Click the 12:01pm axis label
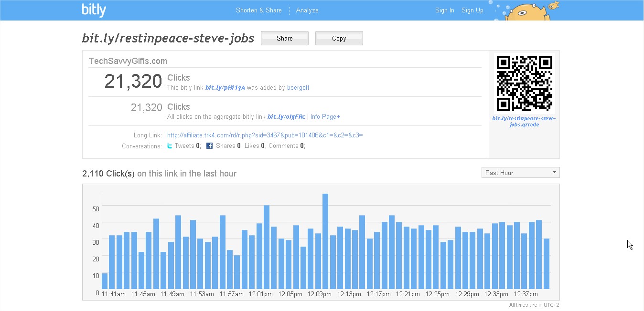The width and height of the screenshot is (644, 311). [x=261, y=294]
